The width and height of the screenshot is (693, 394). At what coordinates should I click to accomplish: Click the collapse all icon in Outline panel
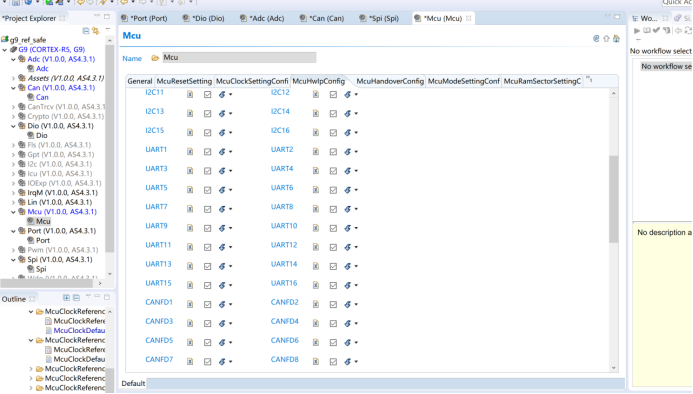click(76, 298)
